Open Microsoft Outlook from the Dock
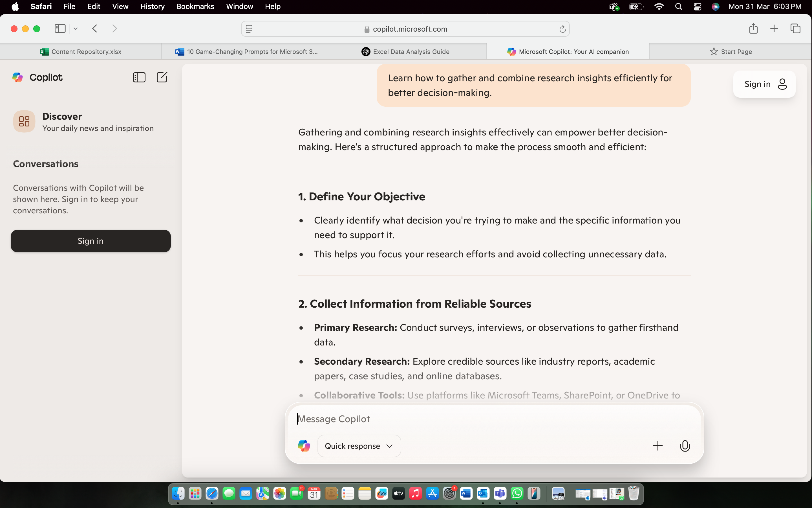This screenshot has height=508, width=812. 483,494
